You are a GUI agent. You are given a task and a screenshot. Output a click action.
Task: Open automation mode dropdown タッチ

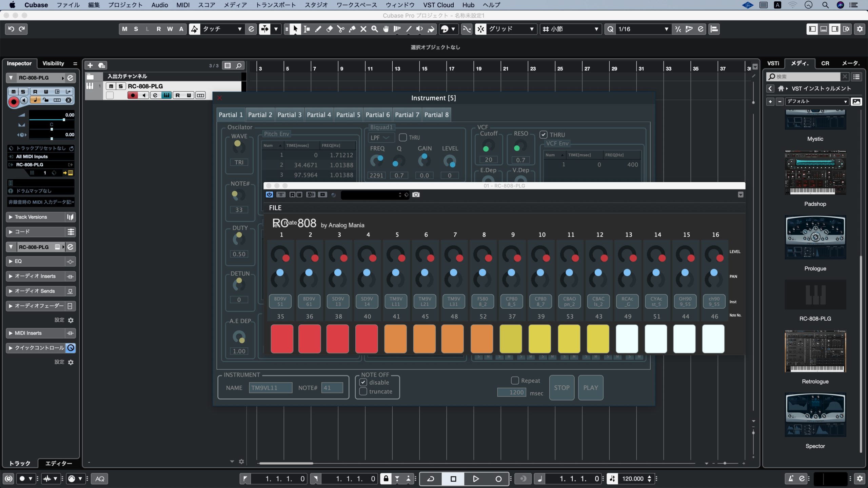click(x=222, y=29)
